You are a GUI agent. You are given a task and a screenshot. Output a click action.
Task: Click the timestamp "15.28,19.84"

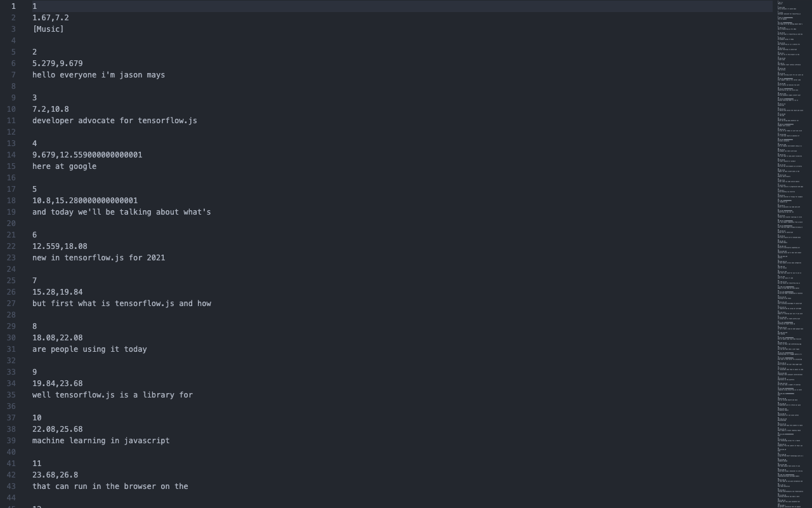pos(57,292)
